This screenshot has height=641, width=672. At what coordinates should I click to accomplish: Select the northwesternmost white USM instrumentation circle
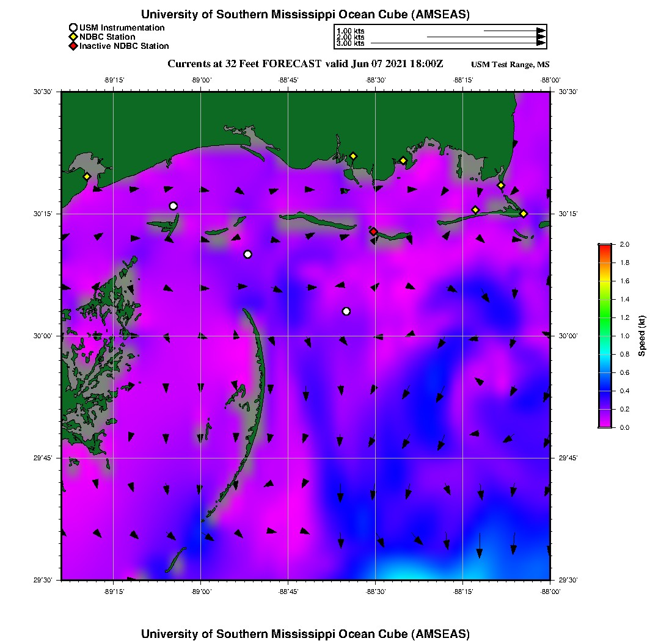pyautogui.click(x=173, y=206)
